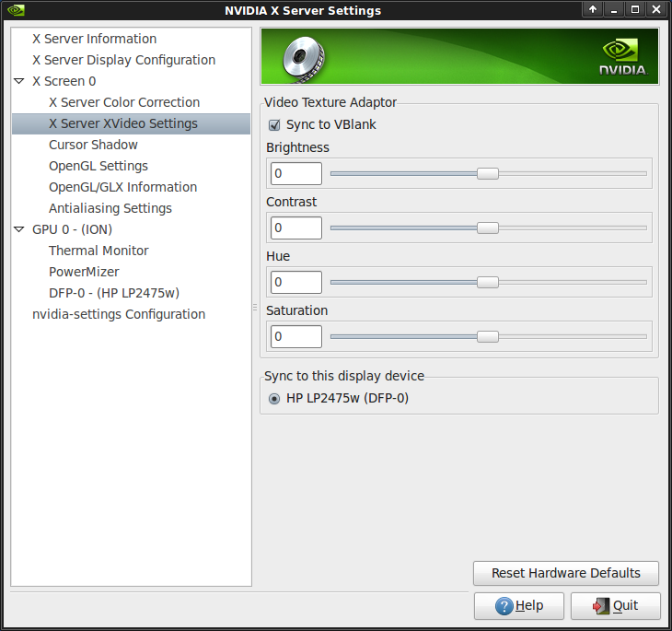Click the Contrast slider handle
Screen dimensions: 672x631
pos(488,228)
